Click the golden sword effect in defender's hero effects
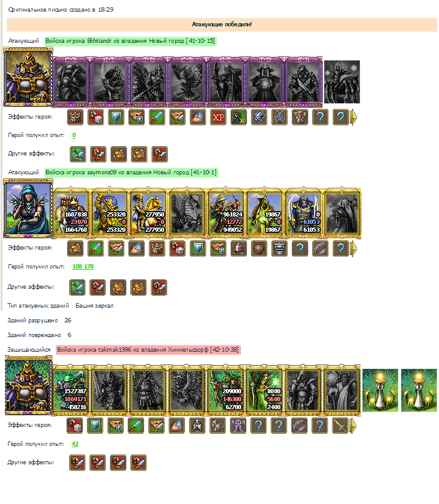 [x=340, y=426]
